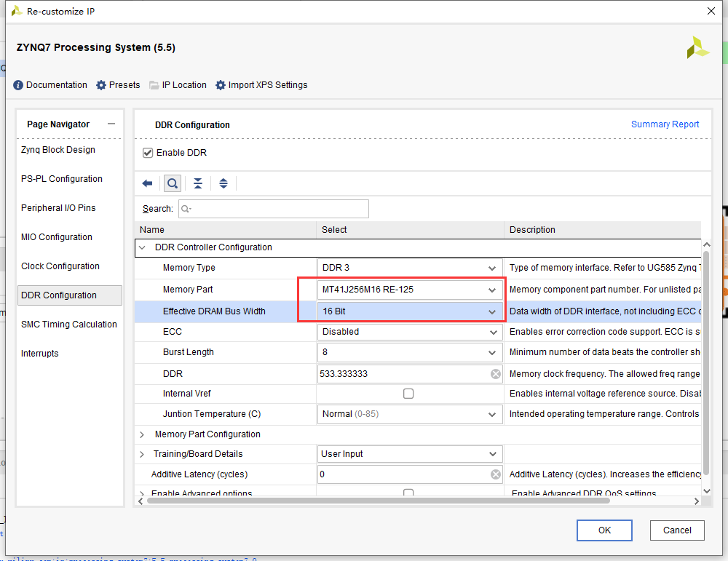Go to Interrupts page
The width and height of the screenshot is (728, 561).
coord(39,354)
